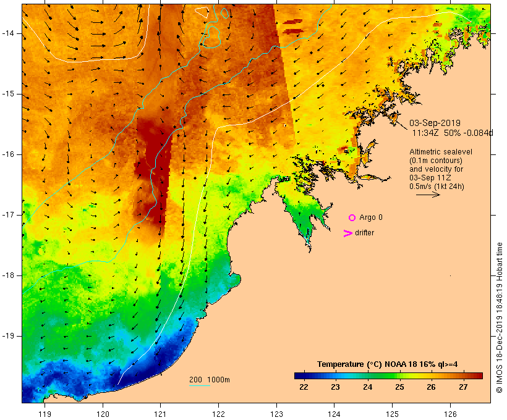The image size is (507, 420).
Task: Click the magenta Argo circle legend icon
Action: (x=352, y=218)
